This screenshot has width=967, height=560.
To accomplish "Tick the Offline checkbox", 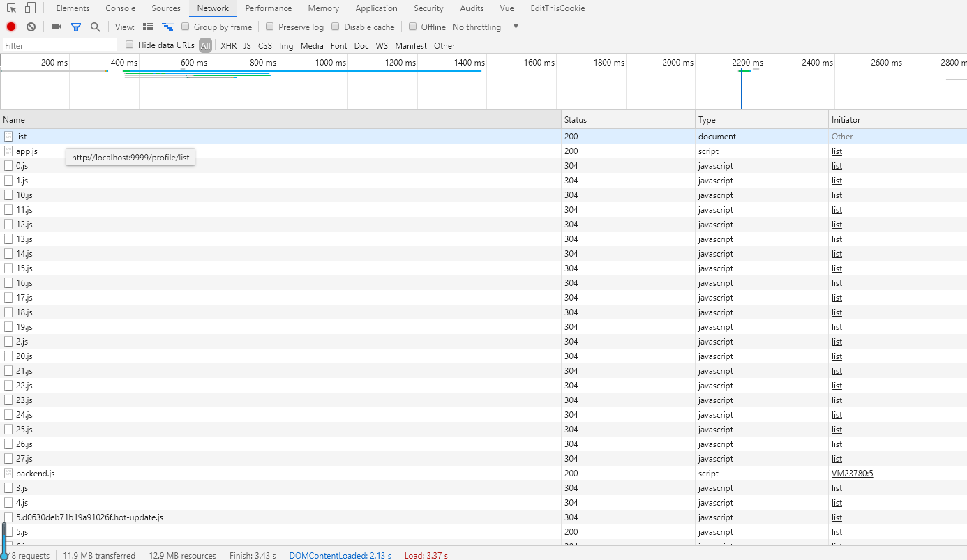I will pos(413,27).
